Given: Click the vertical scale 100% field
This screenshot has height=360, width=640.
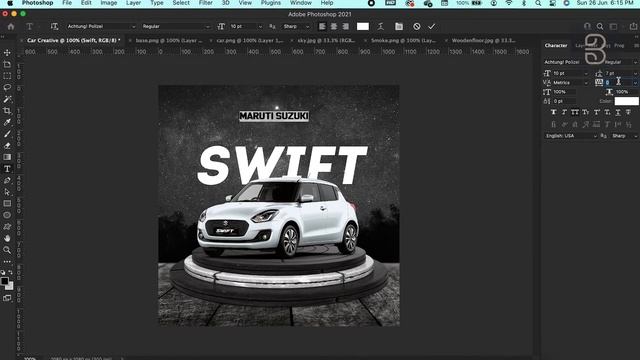Looking at the screenshot, I should tap(564, 92).
